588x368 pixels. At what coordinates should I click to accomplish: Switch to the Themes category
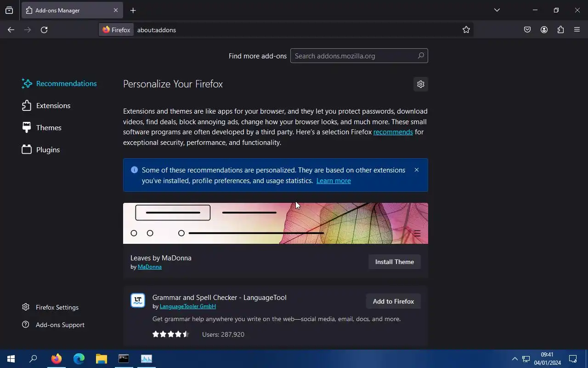coord(41,127)
